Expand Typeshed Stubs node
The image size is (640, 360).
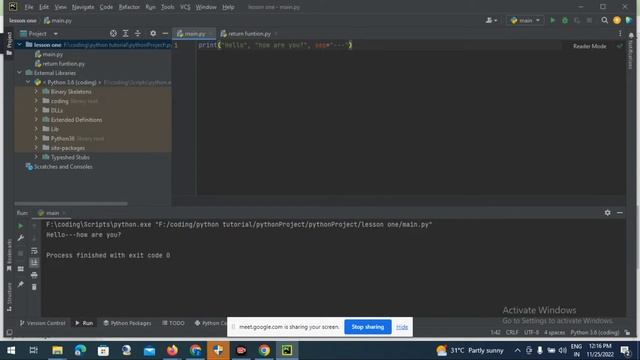coord(36,157)
